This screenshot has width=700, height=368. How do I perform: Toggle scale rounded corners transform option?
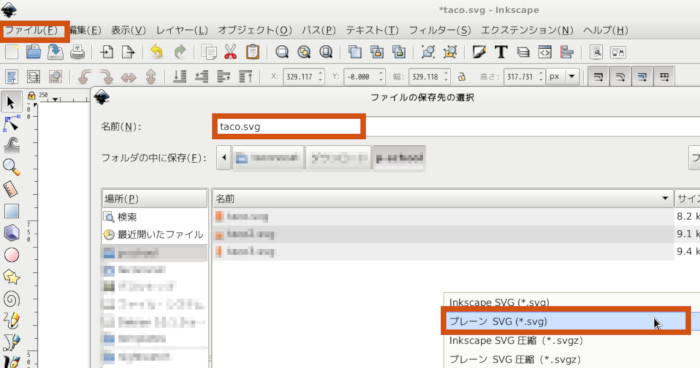point(620,77)
